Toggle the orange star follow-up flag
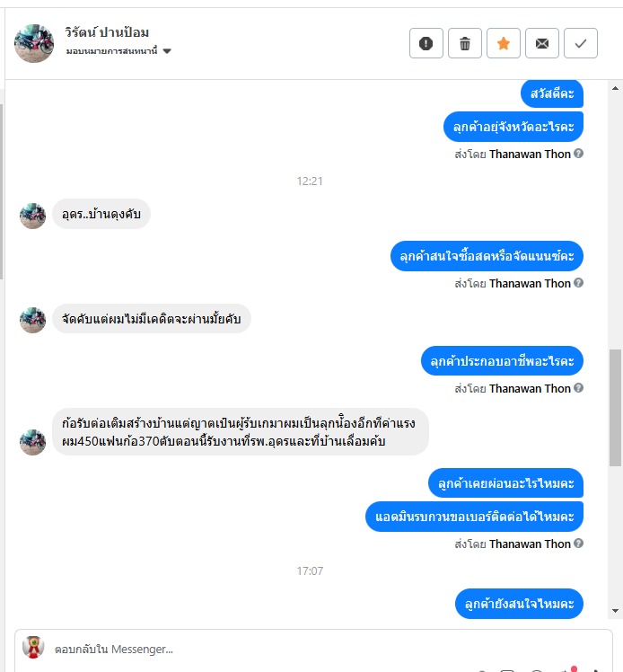This screenshot has height=672, width=623. coord(504,43)
